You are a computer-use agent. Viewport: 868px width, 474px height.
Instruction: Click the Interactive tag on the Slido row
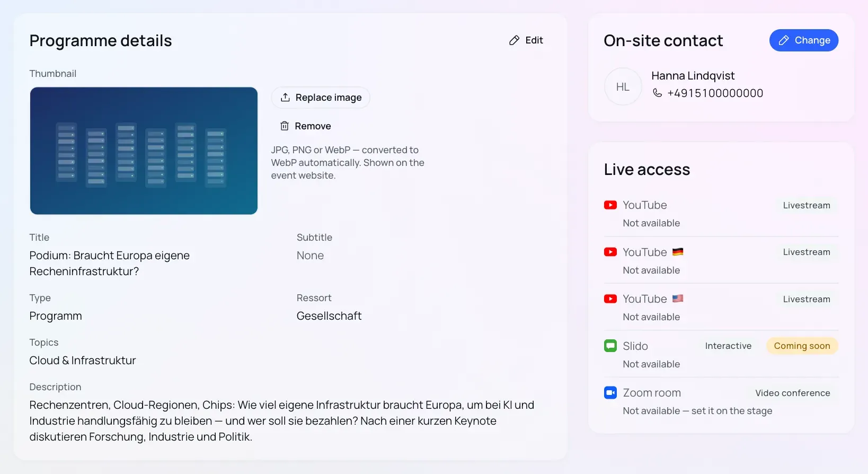tap(728, 346)
